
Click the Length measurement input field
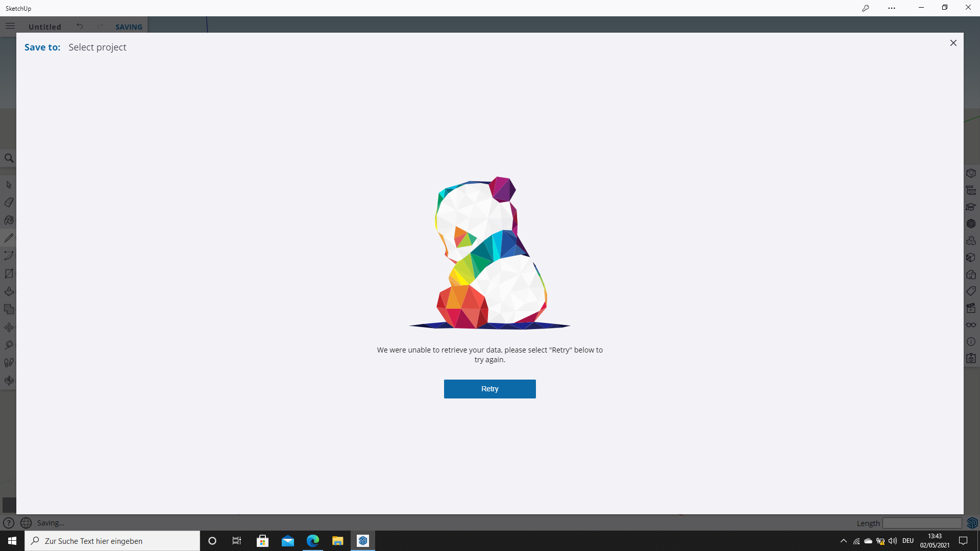[x=922, y=523]
